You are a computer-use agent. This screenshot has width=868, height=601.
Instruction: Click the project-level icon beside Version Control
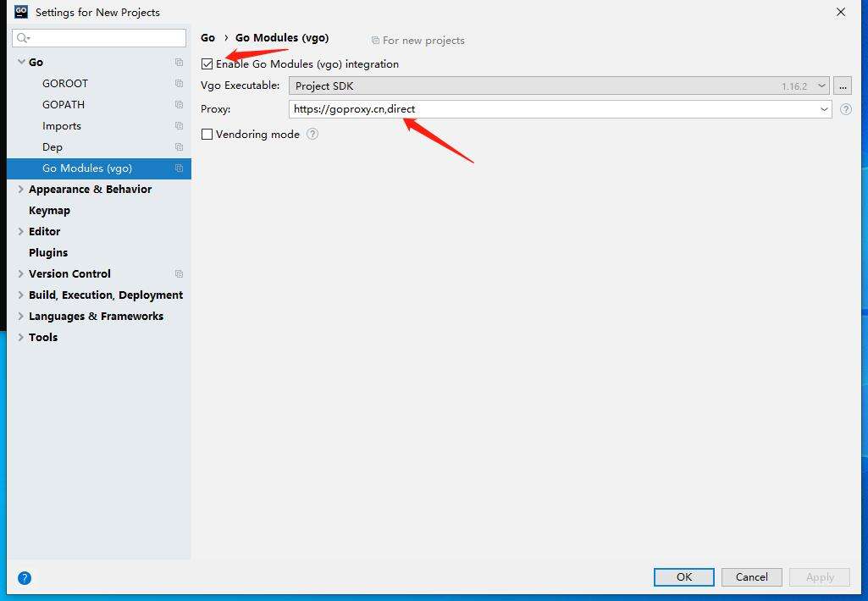pos(179,274)
